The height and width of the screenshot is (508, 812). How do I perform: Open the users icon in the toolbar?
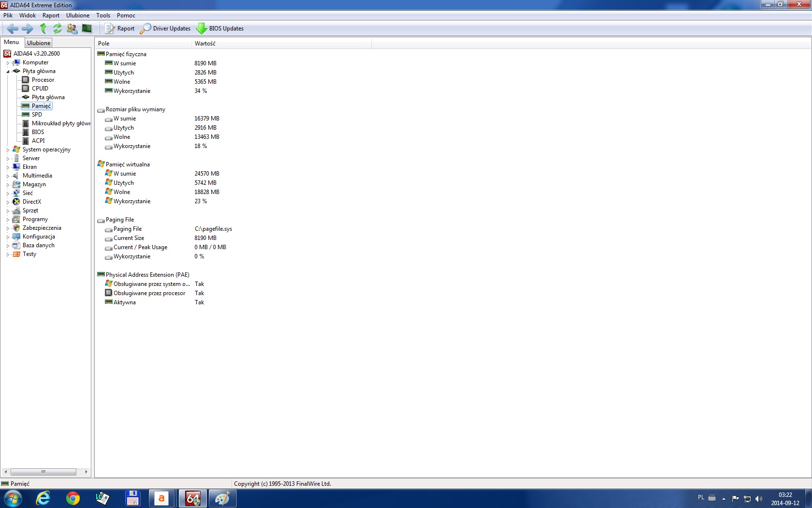(72, 29)
